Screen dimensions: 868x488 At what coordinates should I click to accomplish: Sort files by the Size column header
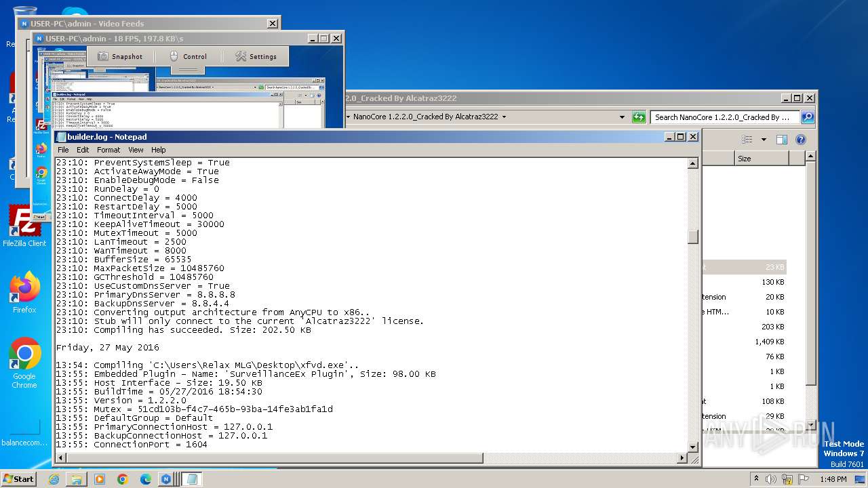tap(762, 159)
